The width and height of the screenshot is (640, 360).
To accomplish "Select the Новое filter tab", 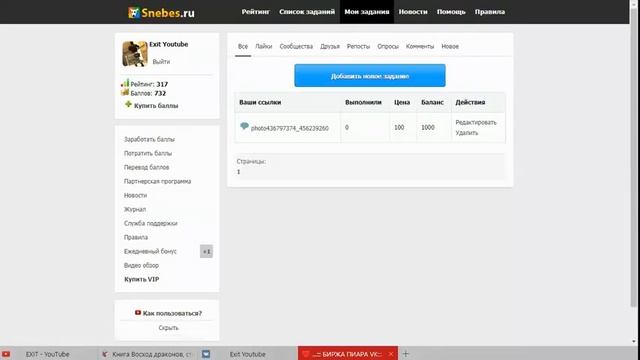I will [x=450, y=47].
